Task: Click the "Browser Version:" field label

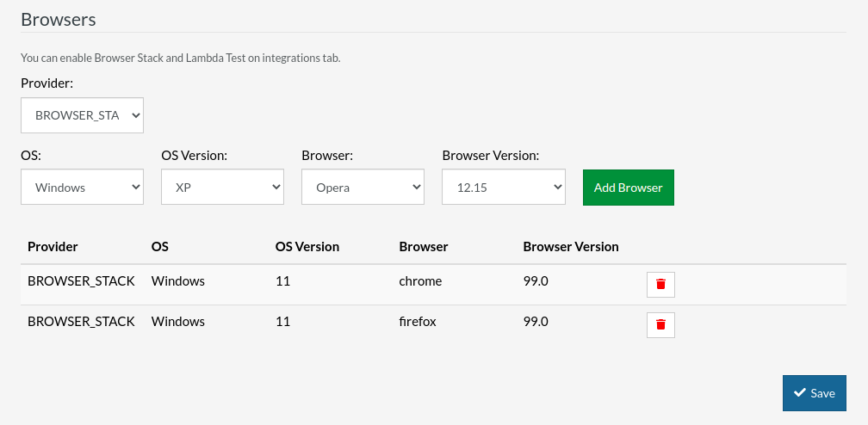Action: [x=490, y=156]
